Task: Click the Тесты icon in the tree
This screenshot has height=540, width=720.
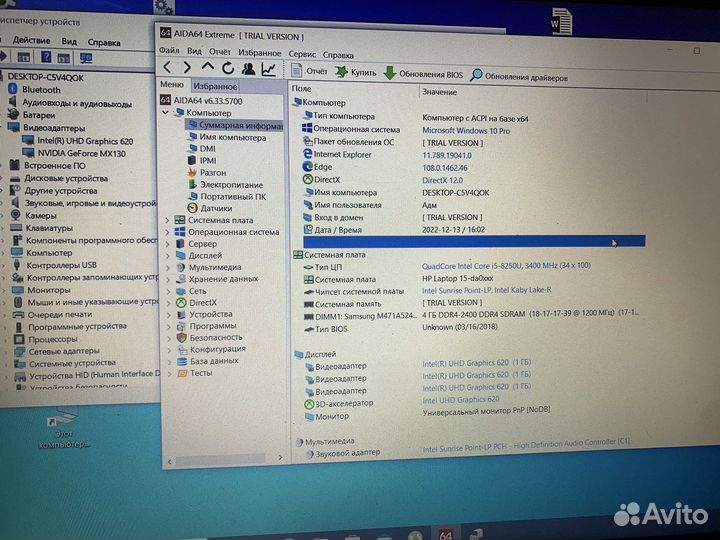Action: tap(182, 373)
